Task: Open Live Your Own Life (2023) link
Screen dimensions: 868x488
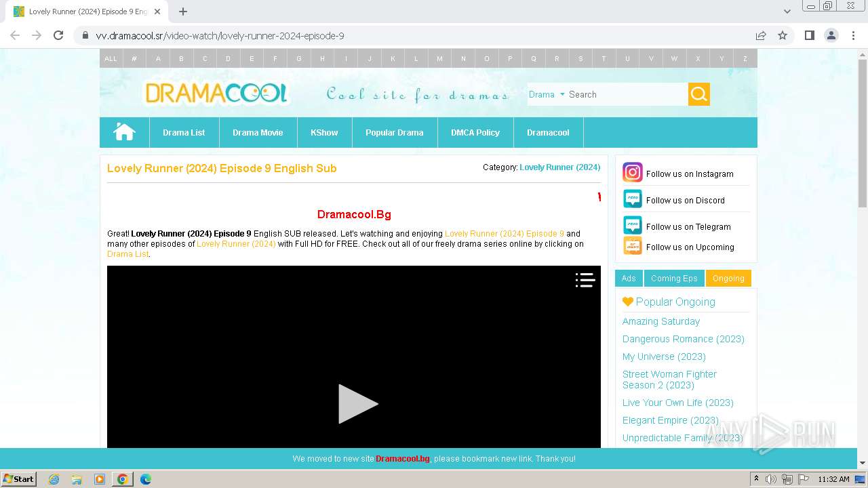Action: pyautogui.click(x=678, y=403)
